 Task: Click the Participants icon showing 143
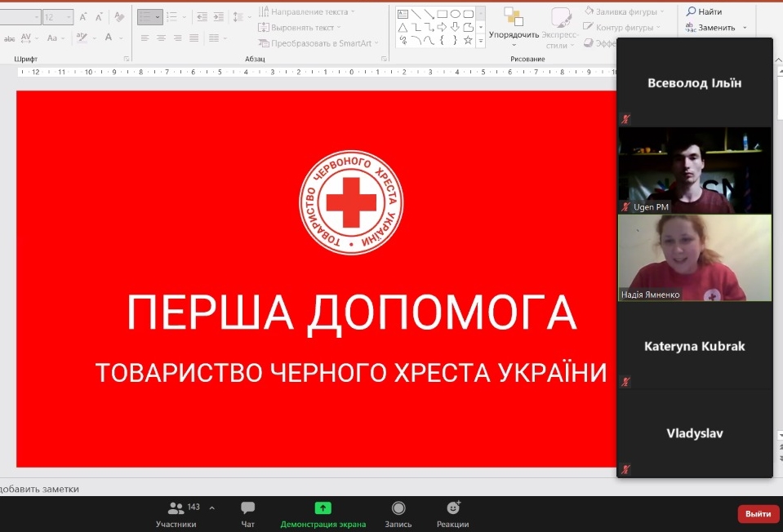(176, 508)
